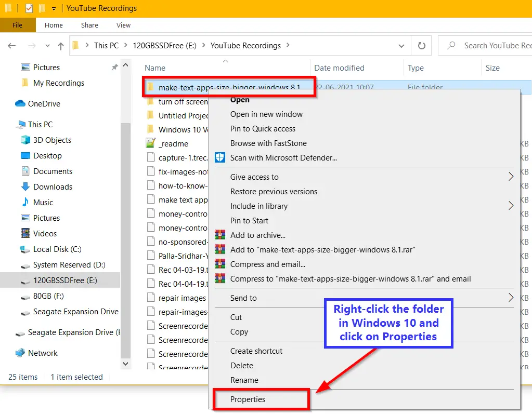Click the Back navigation arrow

pos(12,46)
